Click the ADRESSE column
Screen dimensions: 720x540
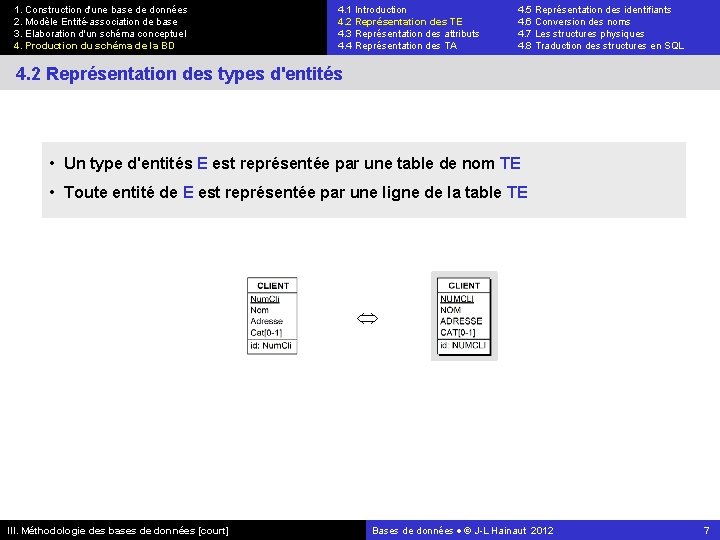click(461, 321)
